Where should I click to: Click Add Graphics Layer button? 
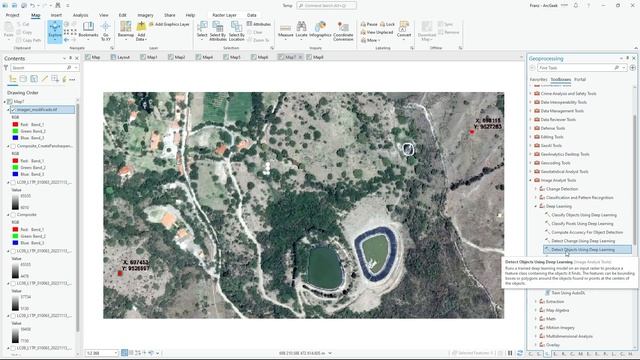pos(169,24)
